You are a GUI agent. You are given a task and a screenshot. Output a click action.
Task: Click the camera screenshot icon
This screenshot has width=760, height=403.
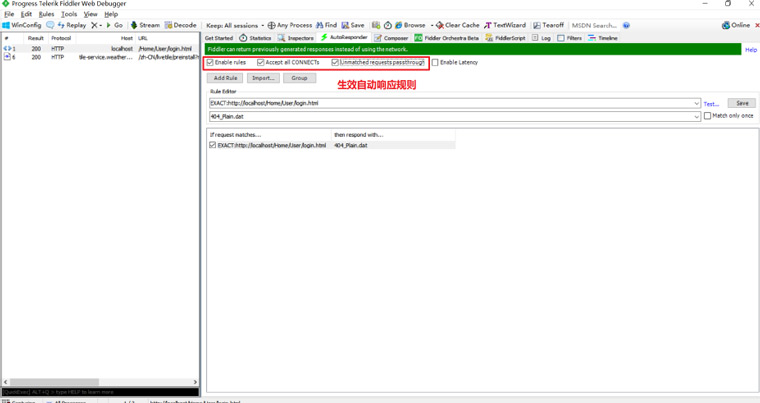pyautogui.click(x=376, y=25)
